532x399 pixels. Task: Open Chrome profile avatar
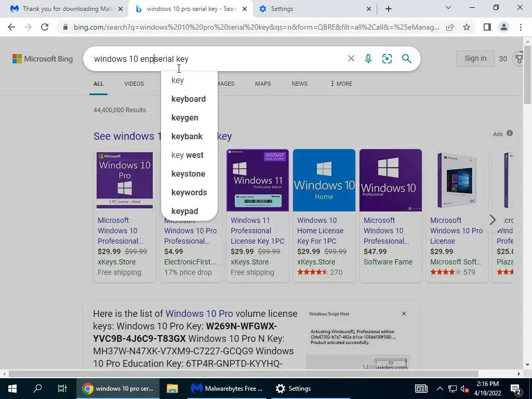tap(504, 27)
